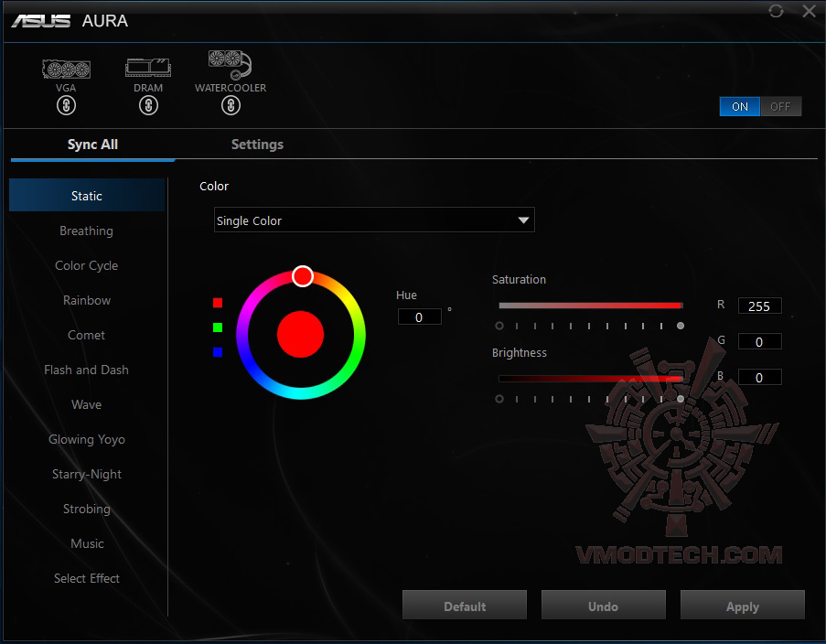Viewport: 826px width, 644px height.
Task: Choose the Rainbow effect
Action: 87,300
